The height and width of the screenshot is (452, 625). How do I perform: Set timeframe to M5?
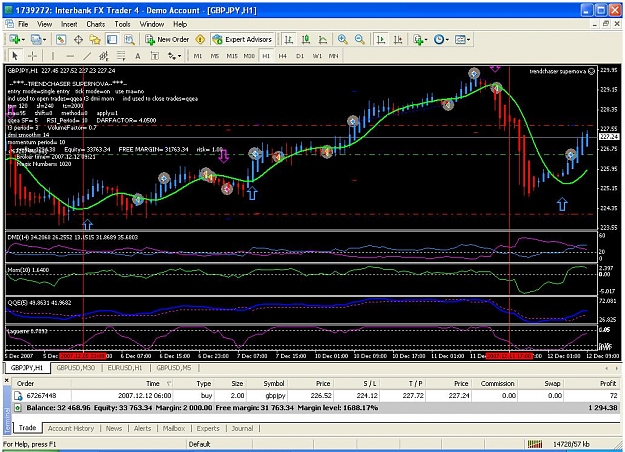click(x=215, y=56)
